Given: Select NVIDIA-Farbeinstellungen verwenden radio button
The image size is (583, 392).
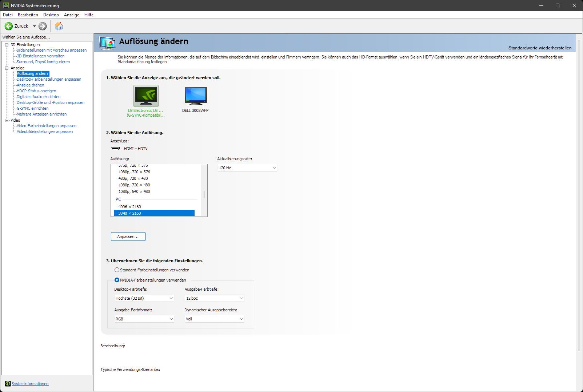Looking at the screenshot, I should (x=117, y=280).
